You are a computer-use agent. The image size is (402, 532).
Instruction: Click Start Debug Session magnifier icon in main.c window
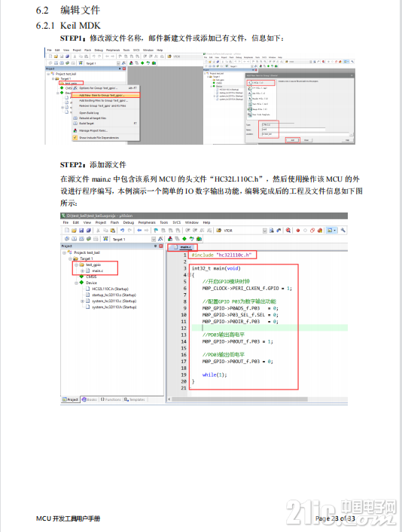point(288,231)
